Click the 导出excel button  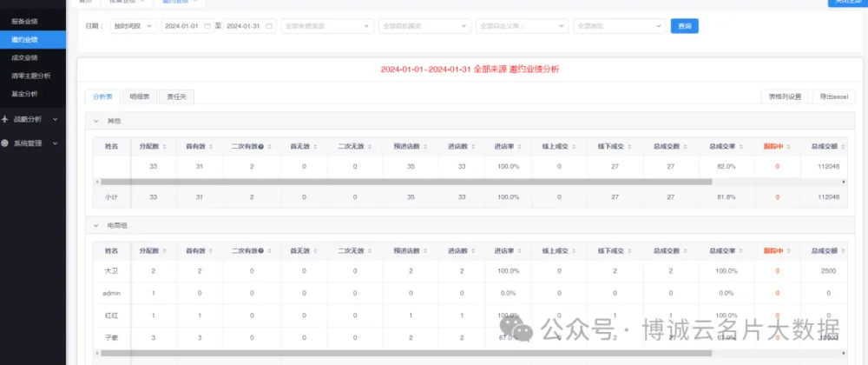833,96
